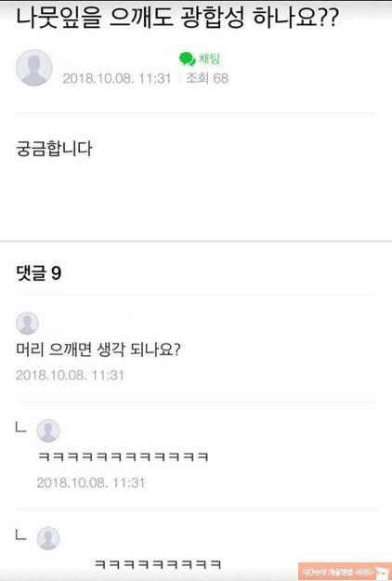The height and width of the screenshot is (581, 392).
Task: Click the 댓글 9 comments header
Action: pos(38,273)
